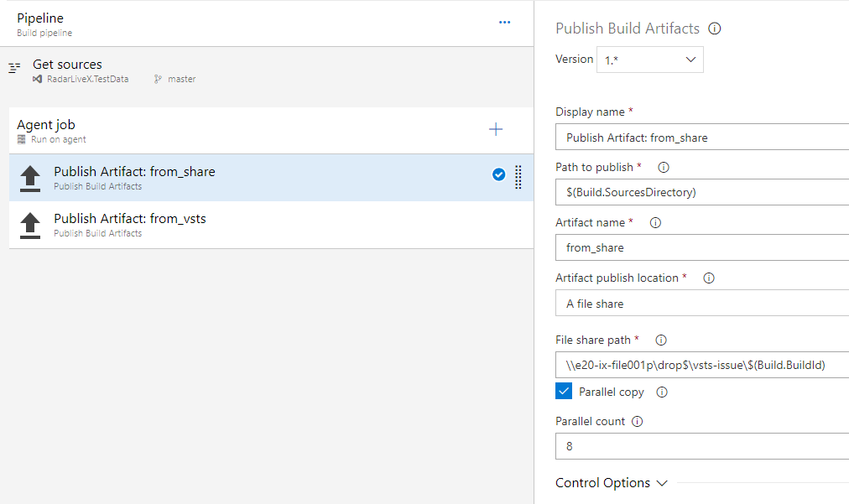Select Publish Artifact: from_vsts task

(x=271, y=225)
